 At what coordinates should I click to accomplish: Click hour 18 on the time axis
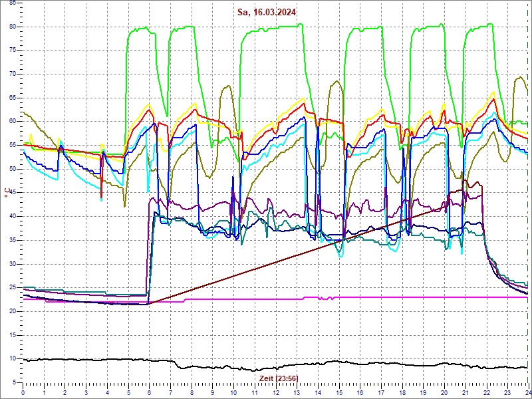(402, 392)
